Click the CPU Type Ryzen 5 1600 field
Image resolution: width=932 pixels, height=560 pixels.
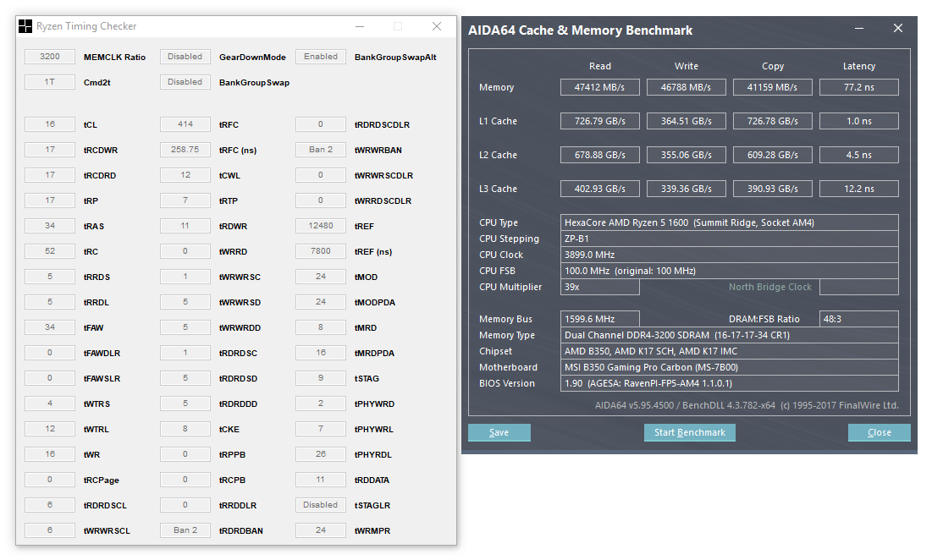730,222
